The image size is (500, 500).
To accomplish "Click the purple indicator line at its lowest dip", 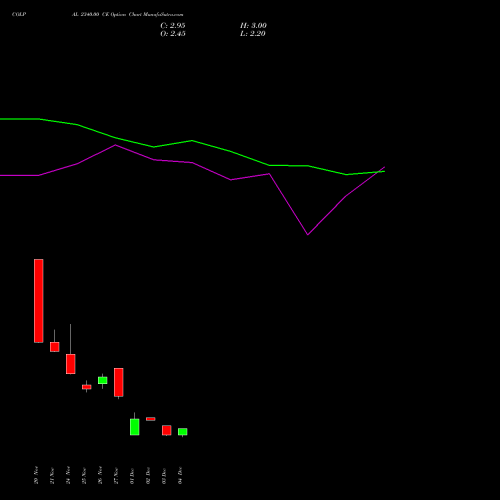I will (308, 234).
